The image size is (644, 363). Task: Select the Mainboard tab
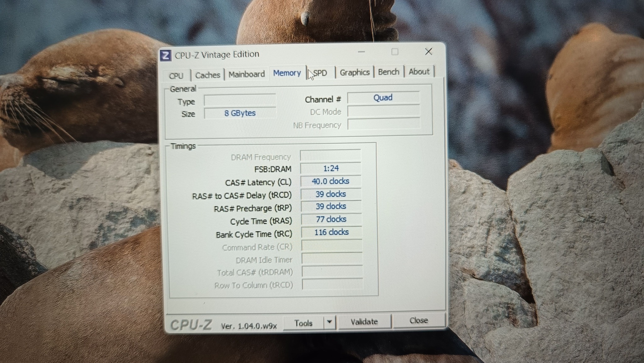[247, 74]
